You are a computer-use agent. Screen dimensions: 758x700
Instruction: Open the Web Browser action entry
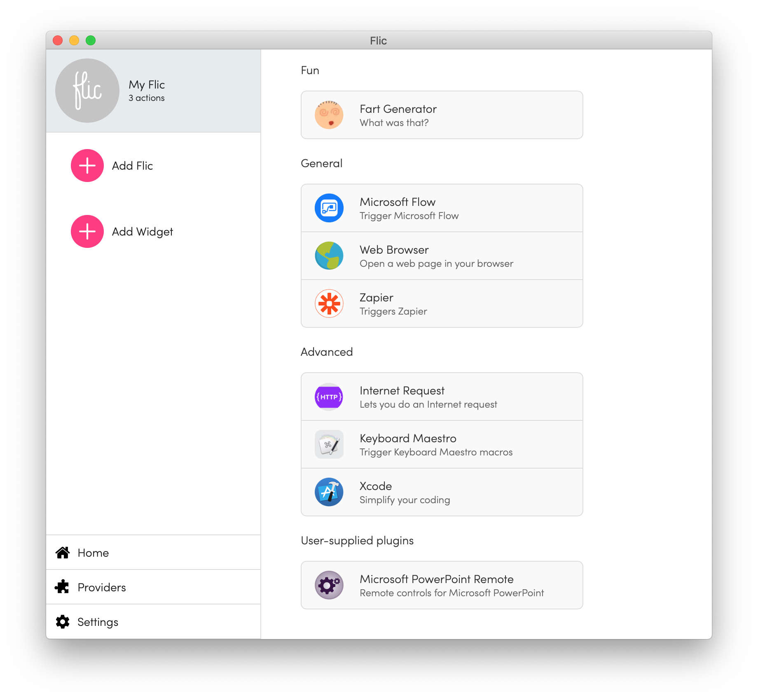tap(442, 256)
